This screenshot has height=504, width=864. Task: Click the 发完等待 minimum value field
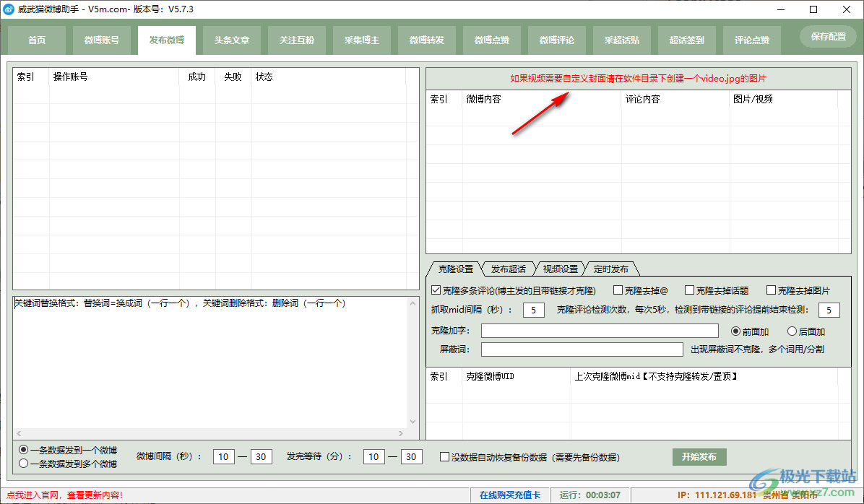click(x=373, y=456)
